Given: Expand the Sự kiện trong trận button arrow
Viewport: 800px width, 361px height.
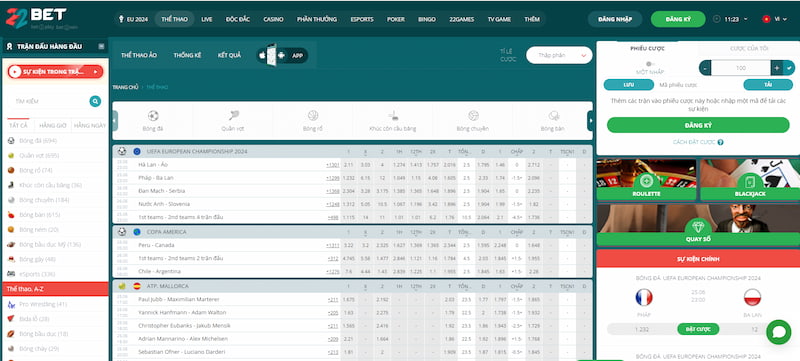Looking at the screenshot, I should pyautogui.click(x=95, y=72).
